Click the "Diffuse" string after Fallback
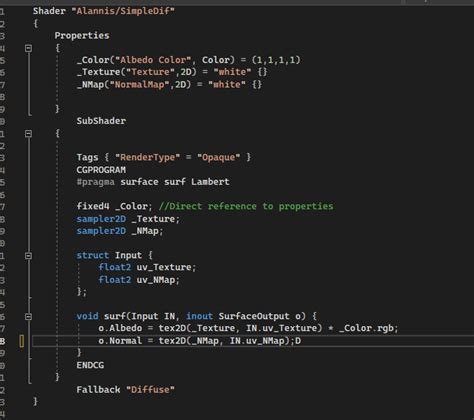The width and height of the screenshot is (474, 420). (x=150, y=390)
